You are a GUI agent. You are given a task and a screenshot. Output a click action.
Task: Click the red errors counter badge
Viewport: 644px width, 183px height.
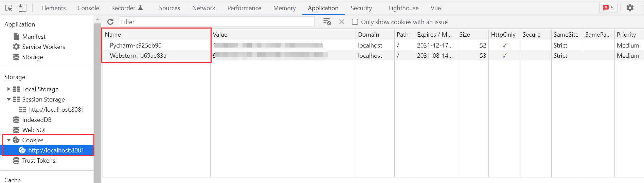(608, 8)
